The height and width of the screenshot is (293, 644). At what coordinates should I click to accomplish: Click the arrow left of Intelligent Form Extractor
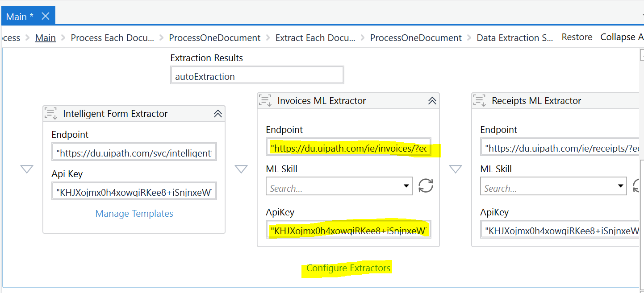coord(27,169)
